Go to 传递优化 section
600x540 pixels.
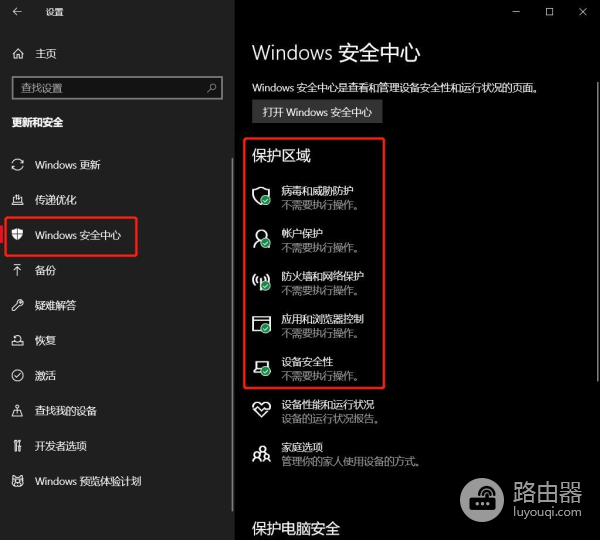point(55,200)
